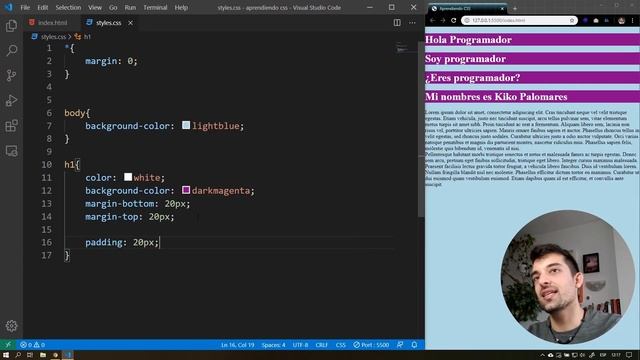This screenshot has height=360, width=640.
Task: Select the styles.css editor tab
Action: point(108,23)
